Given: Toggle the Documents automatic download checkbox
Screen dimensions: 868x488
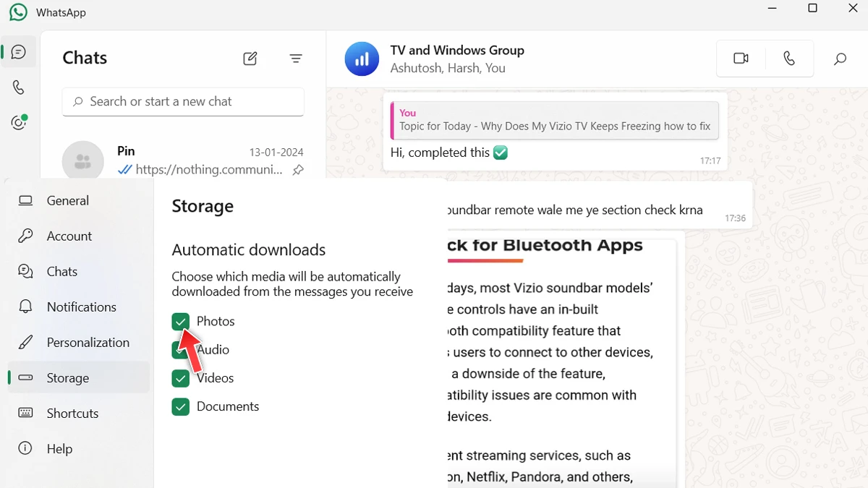Looking at the screenshot, I should (181, 406).
